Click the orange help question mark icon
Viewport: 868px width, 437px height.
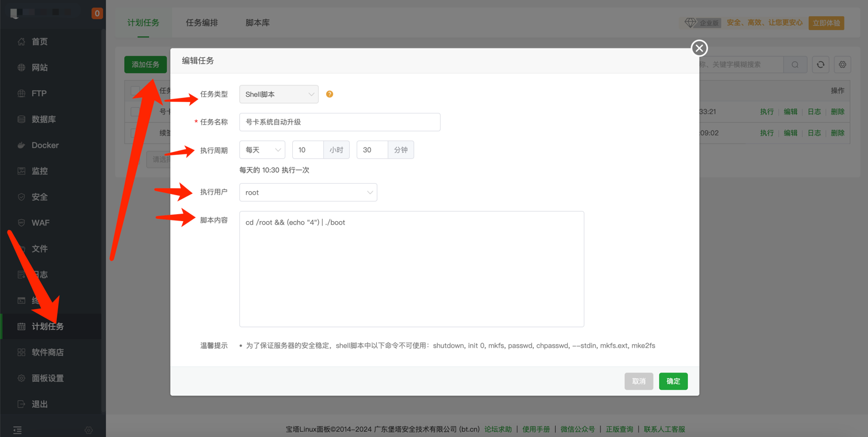click(x=330, y=94)
